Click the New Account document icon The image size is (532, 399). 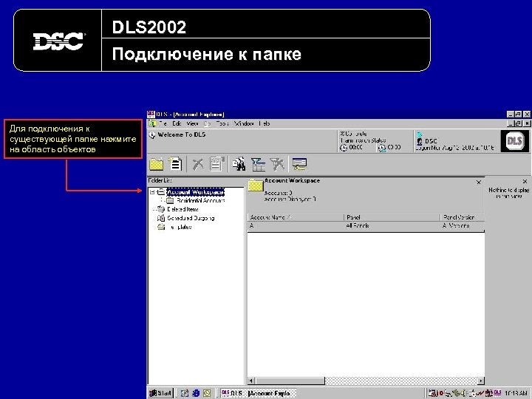175,164
